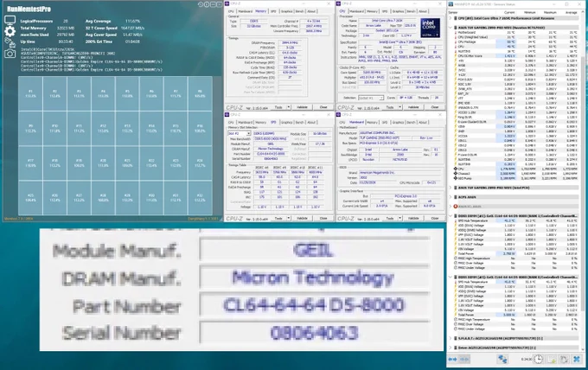Open the Slot #2 dropdown in CPU-Z SPD window
The image size is (588, 370).
pyautogui.click(x=248, y=134)
